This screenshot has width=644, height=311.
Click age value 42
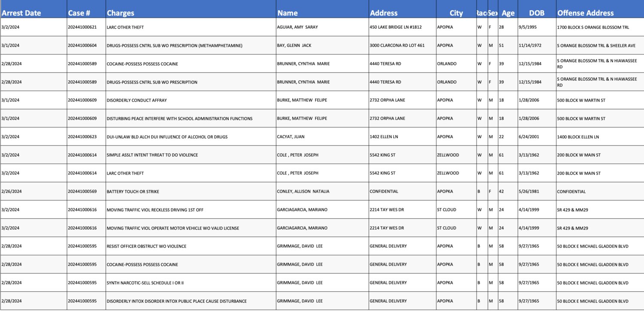[x=501, y=191]
